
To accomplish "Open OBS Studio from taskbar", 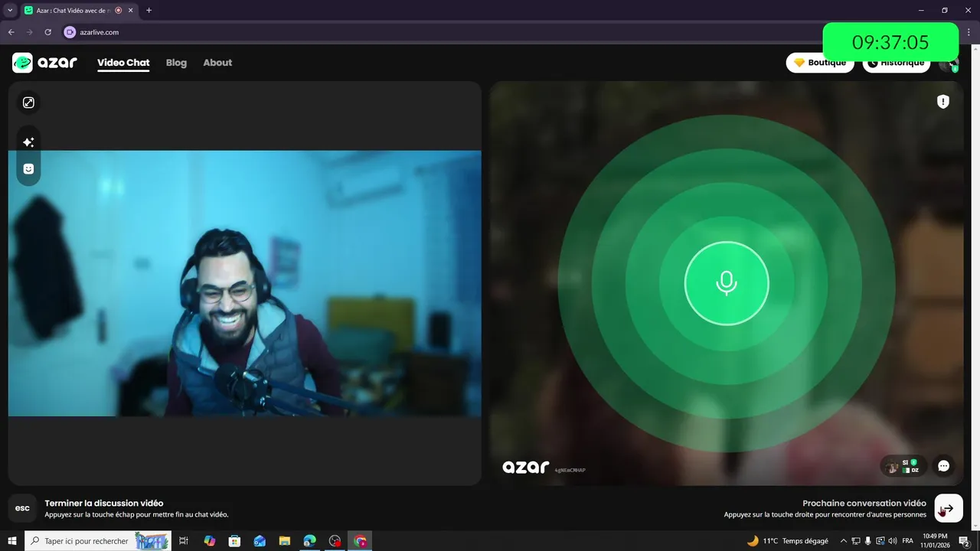I will [335, 541].
